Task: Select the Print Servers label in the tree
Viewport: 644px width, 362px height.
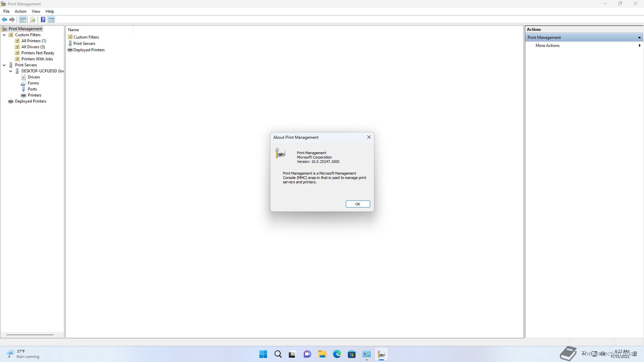Action: [x=26, y=65]
